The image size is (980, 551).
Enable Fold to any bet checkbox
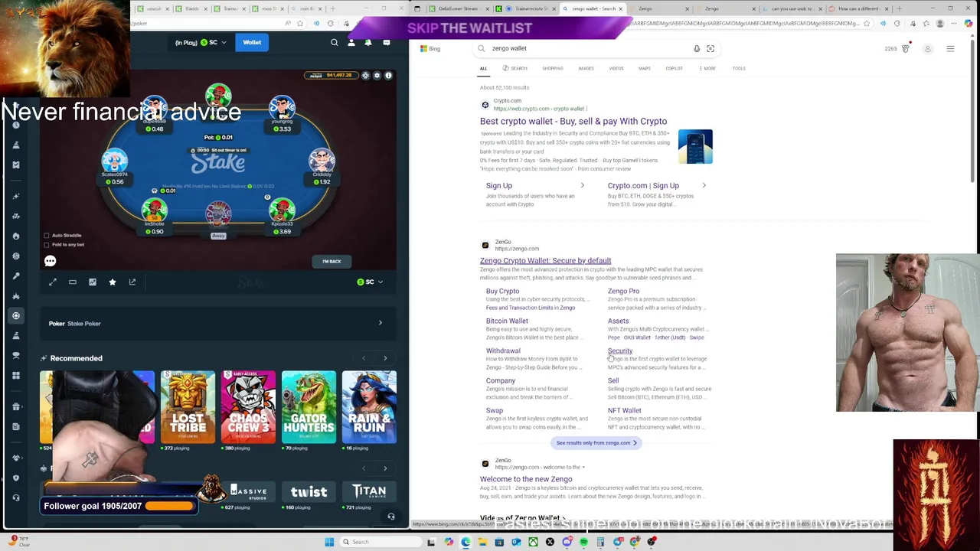[47, 245]
